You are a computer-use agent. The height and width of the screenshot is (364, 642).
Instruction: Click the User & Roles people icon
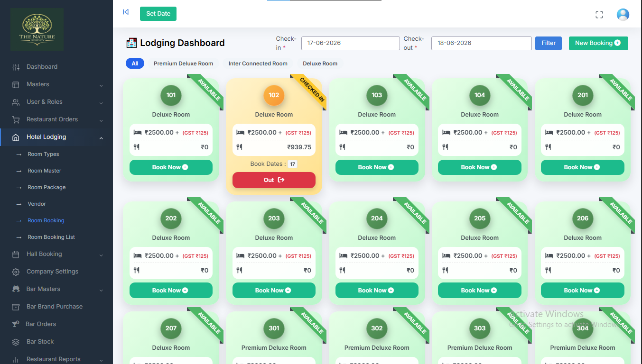click(16, 102)
